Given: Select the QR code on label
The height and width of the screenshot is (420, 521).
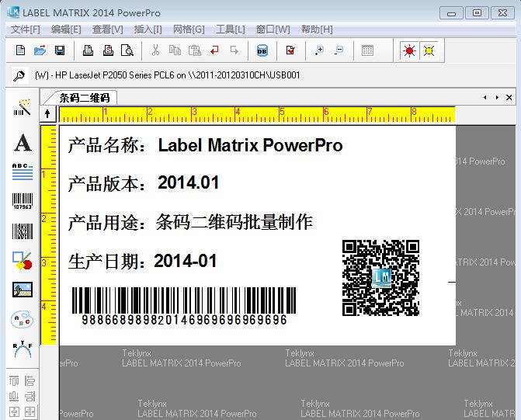Looking at the screenshot, I should [x=380, y=278].
